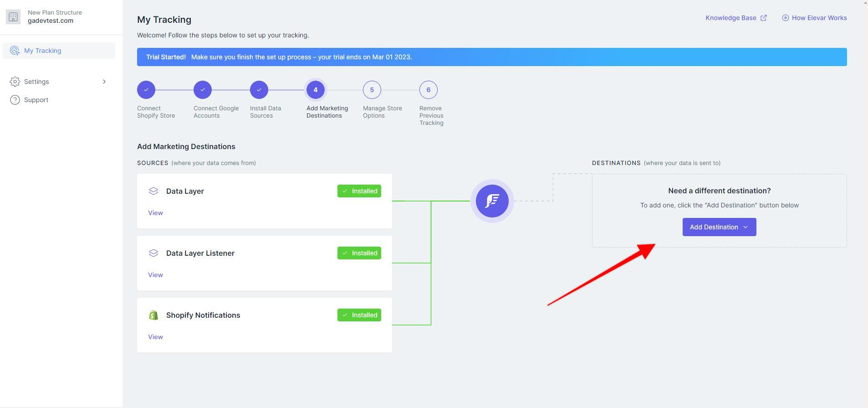Open the How Elevar Works link
This screenshot has height=408, width=868.
[x=815, y=18]
